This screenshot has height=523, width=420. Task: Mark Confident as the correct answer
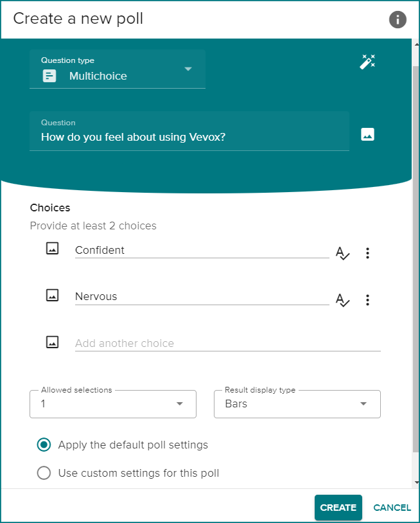click(x=342, y=253)
